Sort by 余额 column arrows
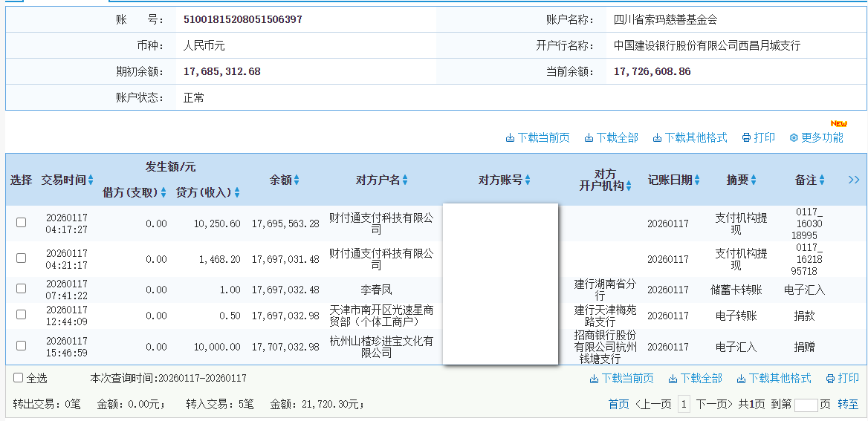 click(x=297, y=180)
